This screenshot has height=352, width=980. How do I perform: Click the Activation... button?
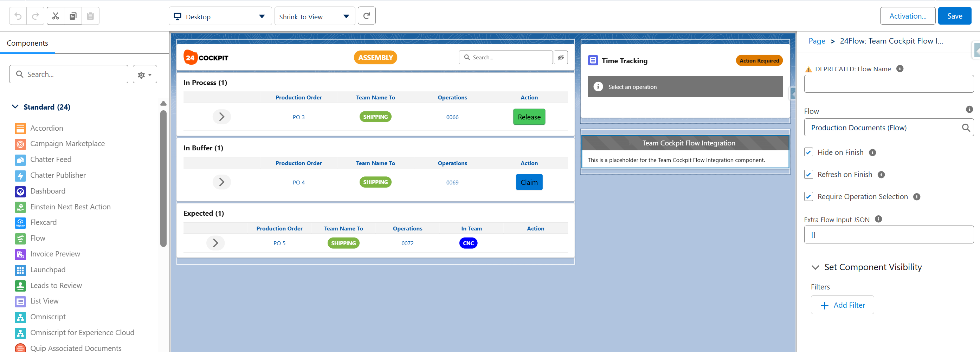point(908,16)
